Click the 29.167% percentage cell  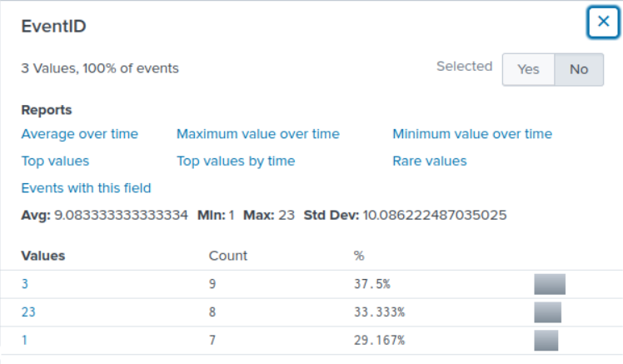[379, 340]
